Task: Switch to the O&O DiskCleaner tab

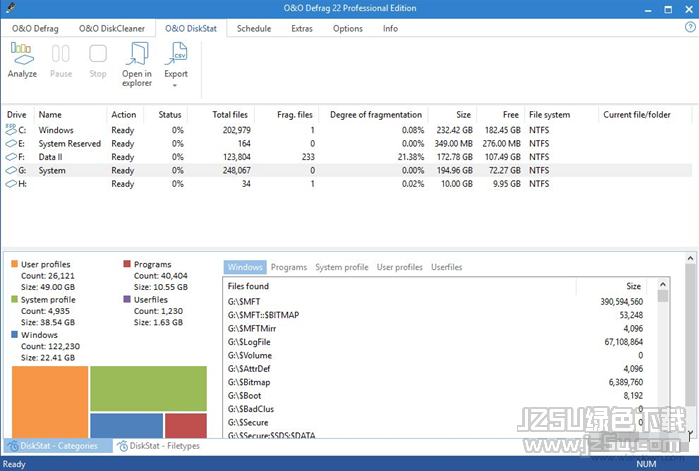Action: tap(112, 29)
